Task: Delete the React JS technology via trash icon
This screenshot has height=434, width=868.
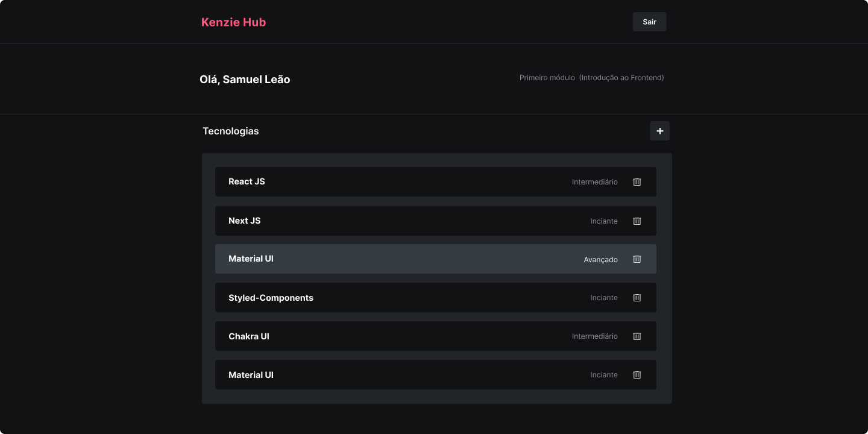Action: point(637,182)
